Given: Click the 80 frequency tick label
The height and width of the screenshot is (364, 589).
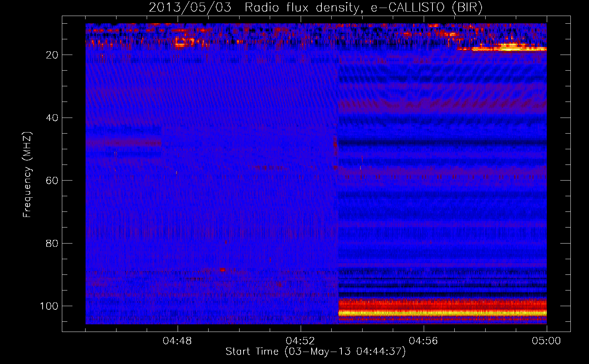Looking at the screenshot, I should pos(52,244).
